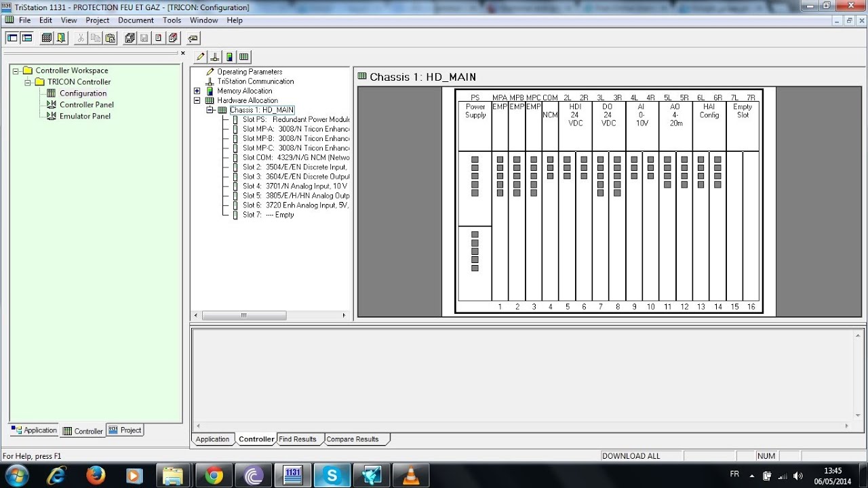The height and width of the screenshot is (488, 868).
Task: Select Slot 2: 3504/E/EN Discrete Input
Action: click(295, 167)
